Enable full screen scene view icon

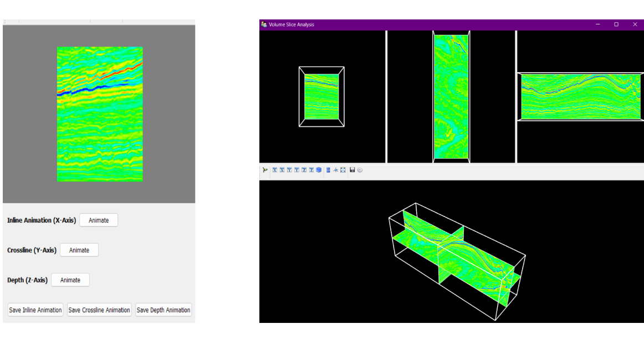coord(343,170)
